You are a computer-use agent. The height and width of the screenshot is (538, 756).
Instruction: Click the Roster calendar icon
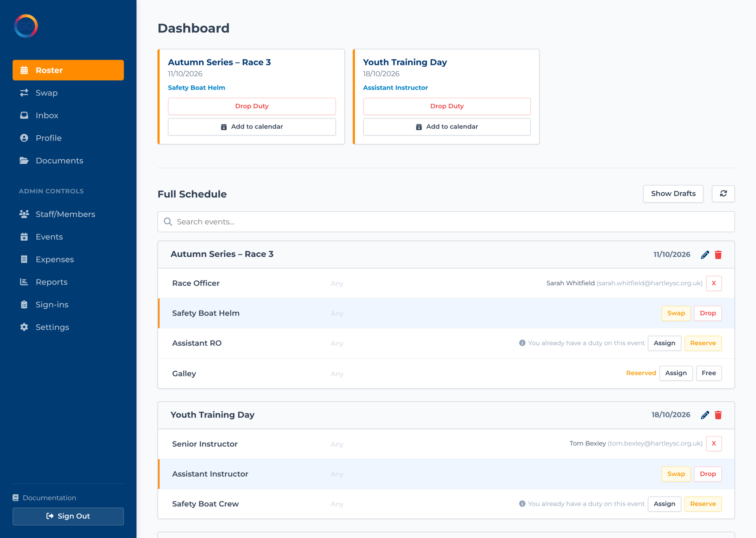click(x=24, y=70)
